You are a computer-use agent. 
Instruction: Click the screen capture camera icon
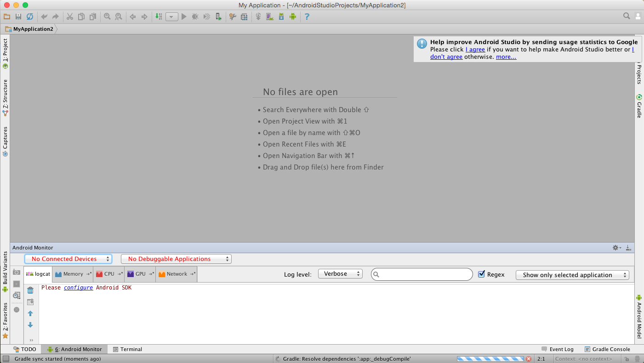(x=17, y=272)
